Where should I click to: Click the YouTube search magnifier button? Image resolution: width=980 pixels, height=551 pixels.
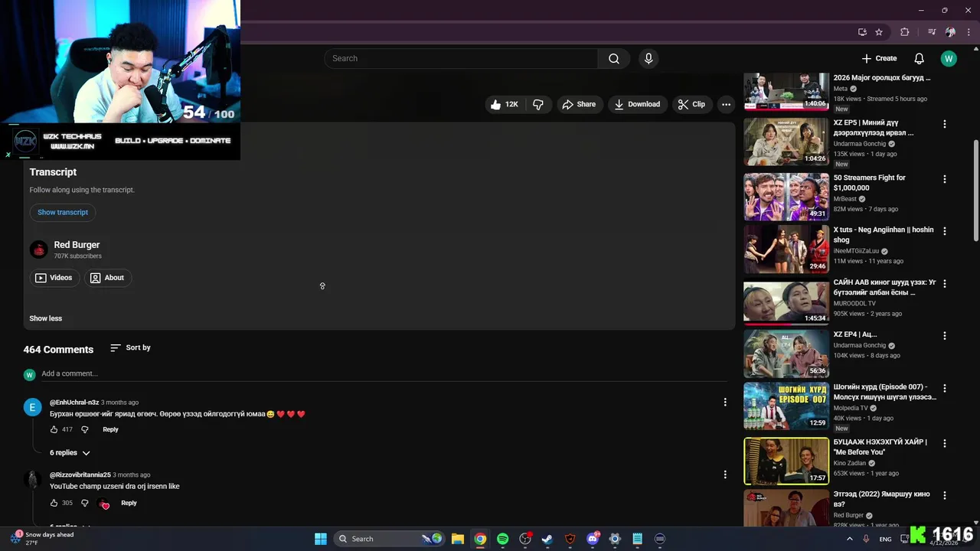tap(613, 59)
